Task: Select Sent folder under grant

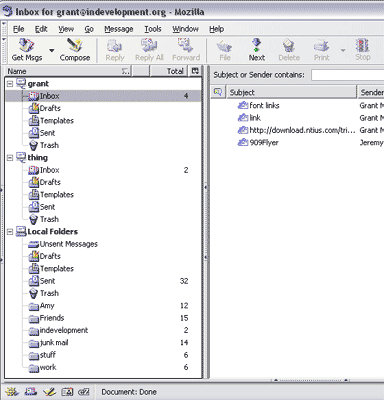Action: tap(103, 133)
